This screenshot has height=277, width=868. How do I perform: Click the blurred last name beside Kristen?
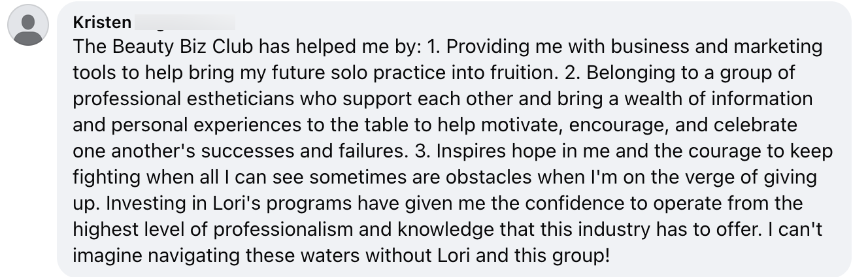(184, 24)
